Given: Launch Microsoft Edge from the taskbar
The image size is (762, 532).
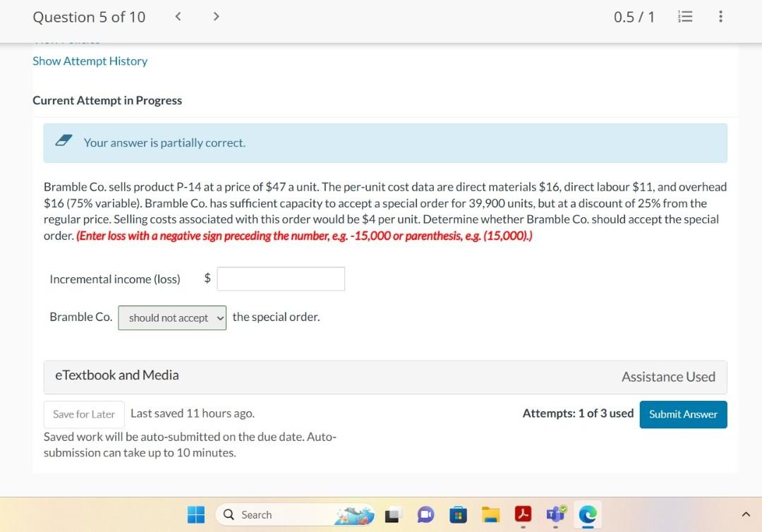Looking at the screenshot, I should coord(587,516).
